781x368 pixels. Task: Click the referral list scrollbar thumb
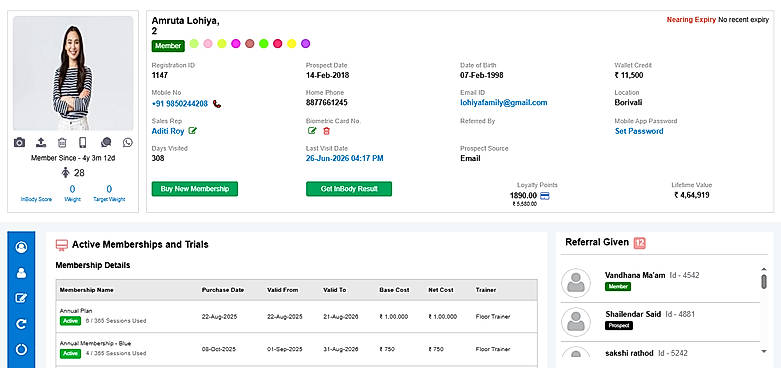tap(764, 281)
